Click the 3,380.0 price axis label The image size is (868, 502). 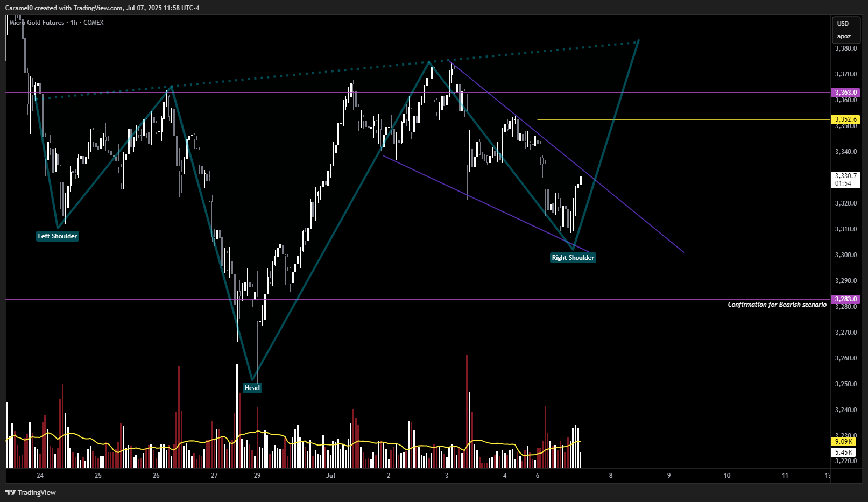[846, 48]
